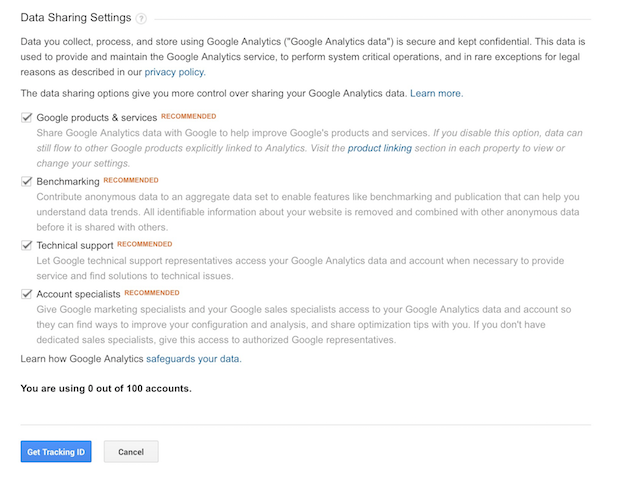
Task: Click the RECOMMENDED badge beside Account specialists
Action: (x=152, y=293)
